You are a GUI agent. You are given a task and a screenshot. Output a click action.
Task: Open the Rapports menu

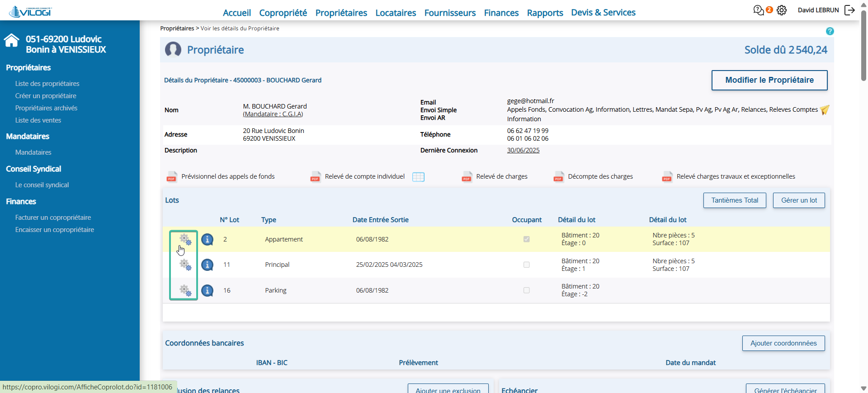pyautogui.click(x=545, y=13)
